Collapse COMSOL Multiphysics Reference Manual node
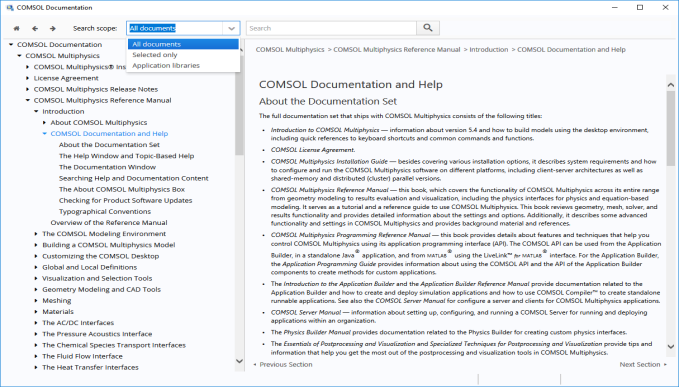The width and height of the screenshot is (679, 387). click(x=28, y=100)
